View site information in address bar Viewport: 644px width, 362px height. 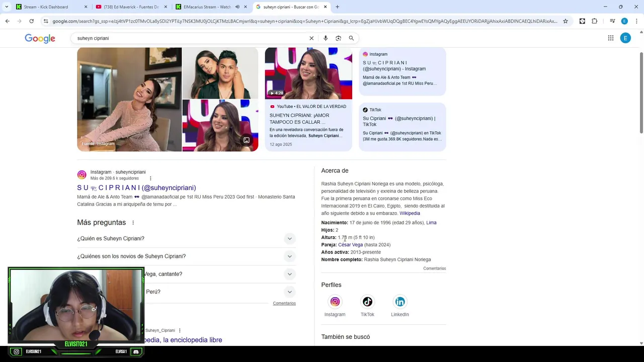pyautogui.click(x=46, y=21)
